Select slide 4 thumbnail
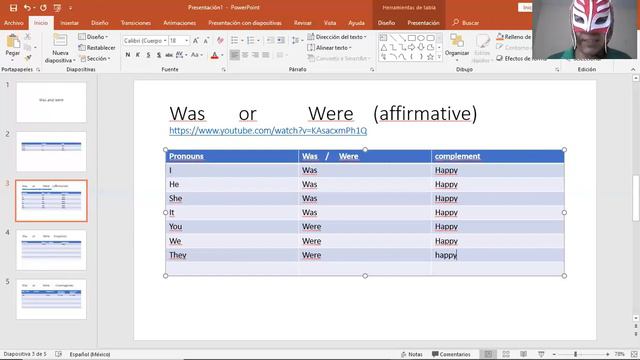This screenshot has height=360, width=640. (x=51, y=250)
